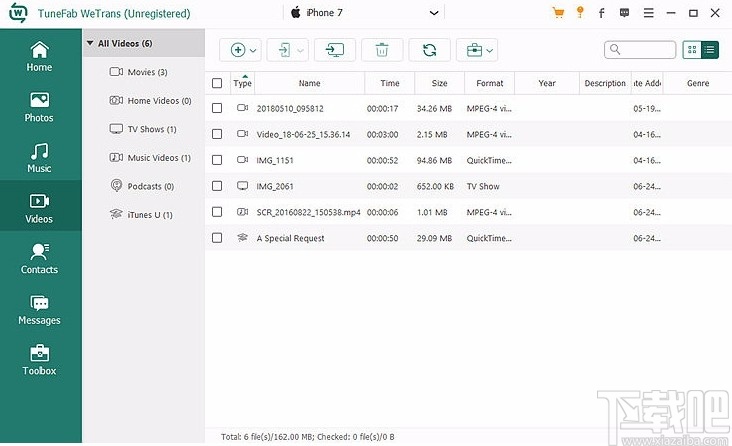Image resolution: width=732 pixels, height=446 pixels.
Task: Expand the toolbox toolbar dropdown arrow
Action: pos(489,50)
